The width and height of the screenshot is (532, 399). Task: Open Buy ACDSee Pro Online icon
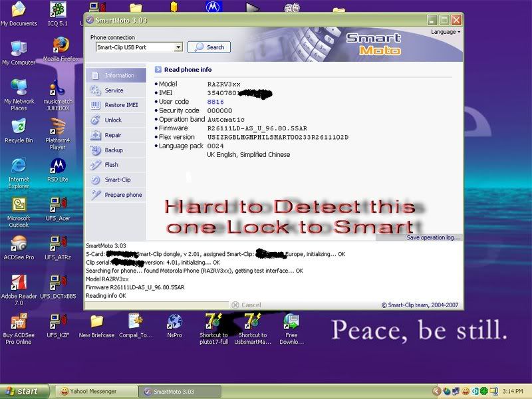[x=19, y=329]
